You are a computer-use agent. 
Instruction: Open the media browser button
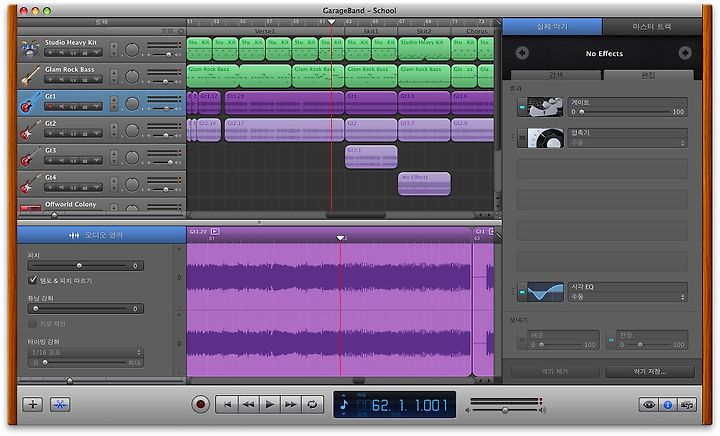point(687,405)
